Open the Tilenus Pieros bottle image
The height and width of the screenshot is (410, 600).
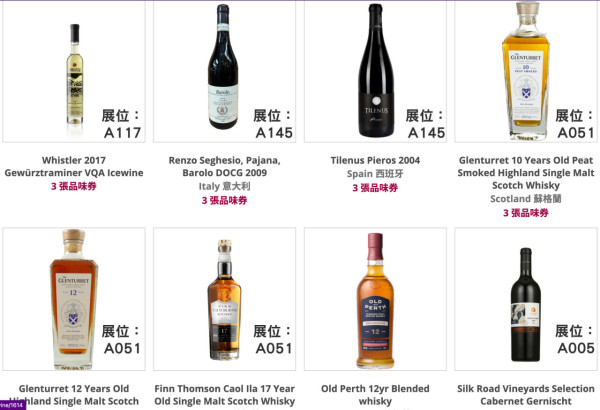[375, 72]
